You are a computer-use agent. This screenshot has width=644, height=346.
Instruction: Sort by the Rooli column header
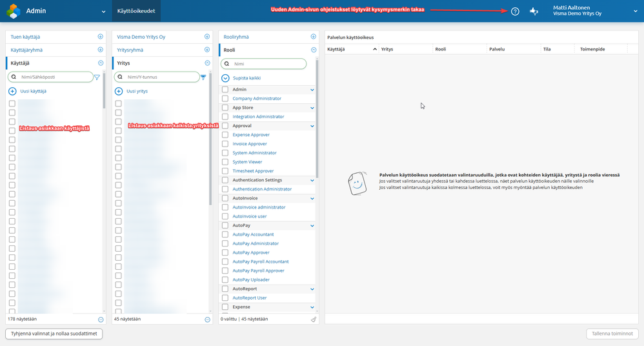(x=440, y=49)
